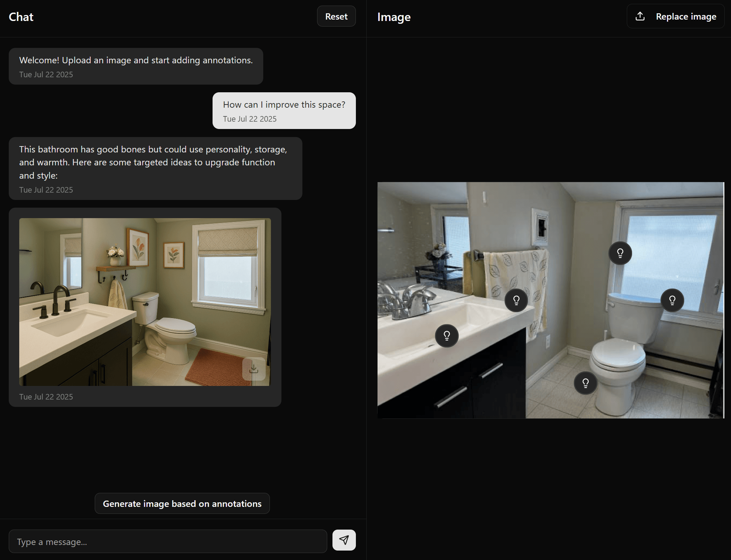Screen dimensions: 731x560
Task: Click the Chat panel heading
Action: [x=21, y=17]
